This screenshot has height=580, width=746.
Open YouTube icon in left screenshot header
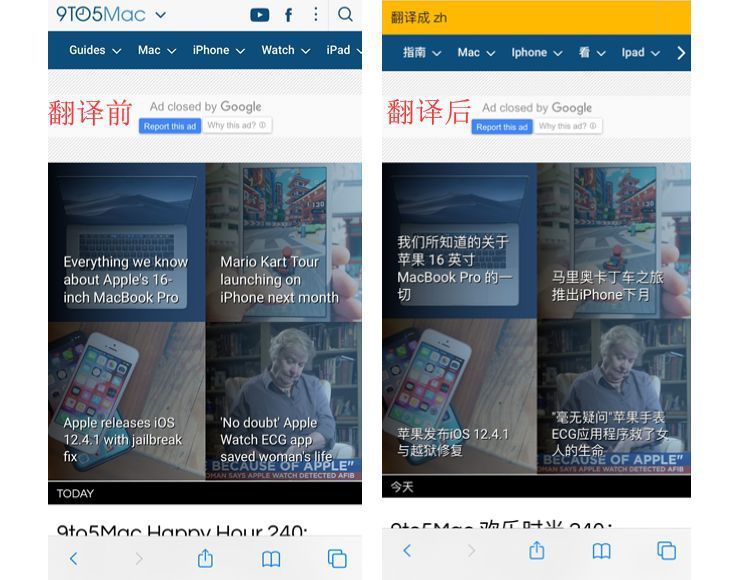pos(259,15)
